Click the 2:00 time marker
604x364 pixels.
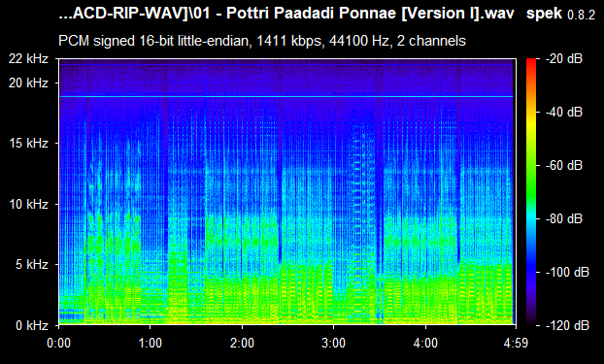(242, 343)
